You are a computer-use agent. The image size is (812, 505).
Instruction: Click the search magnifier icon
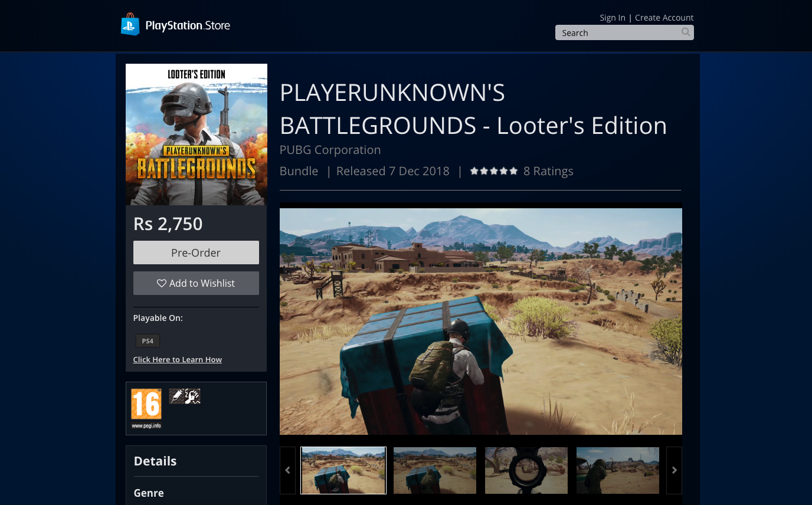click(x=685, y=32)
